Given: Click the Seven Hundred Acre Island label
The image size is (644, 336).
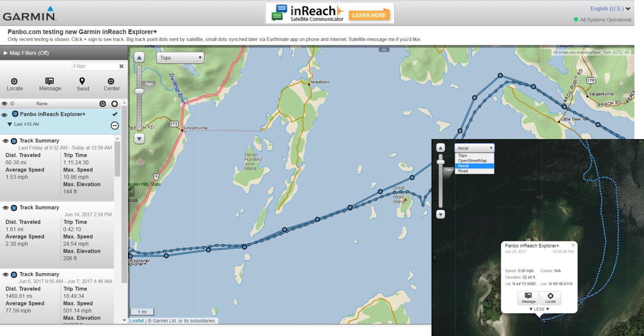Looking at the screenshot, I should click(253, 162).
